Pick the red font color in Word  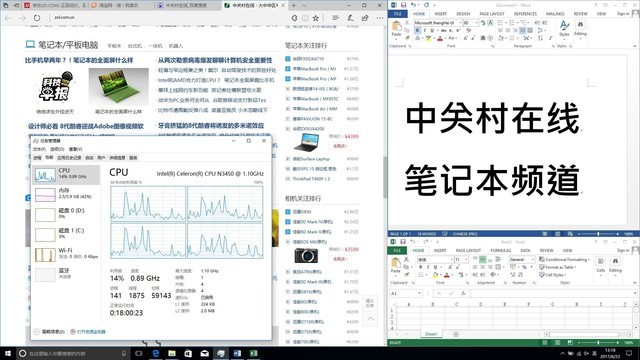click(440, 38)
